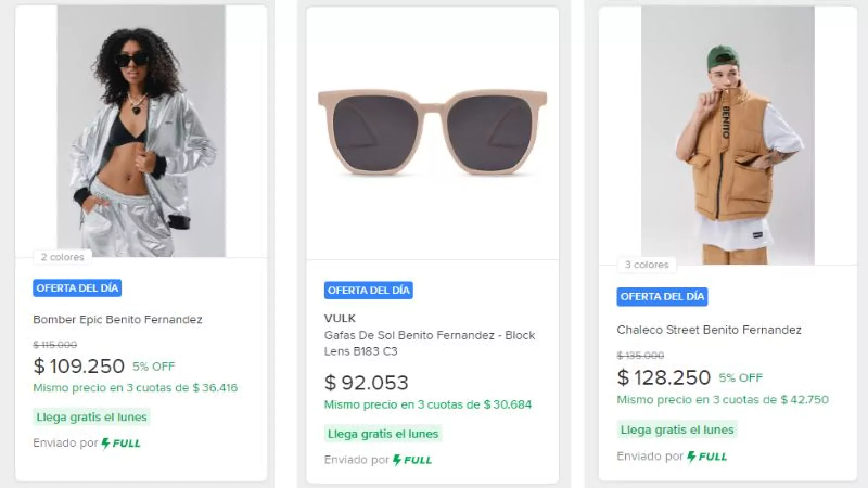The image size is (868, 488).
Task: Open the silver Bomber Epic product photo
Action: coord(141,131)
